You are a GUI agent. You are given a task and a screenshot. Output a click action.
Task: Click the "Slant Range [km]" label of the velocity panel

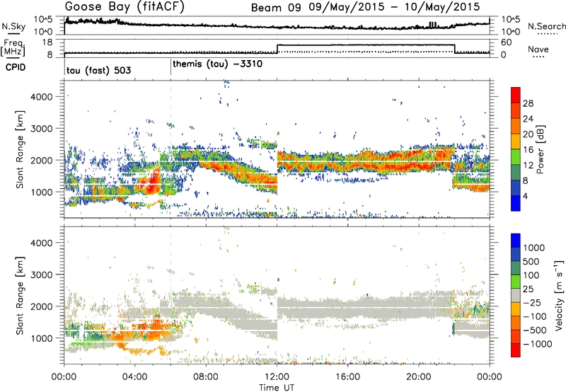pos(21,295)
